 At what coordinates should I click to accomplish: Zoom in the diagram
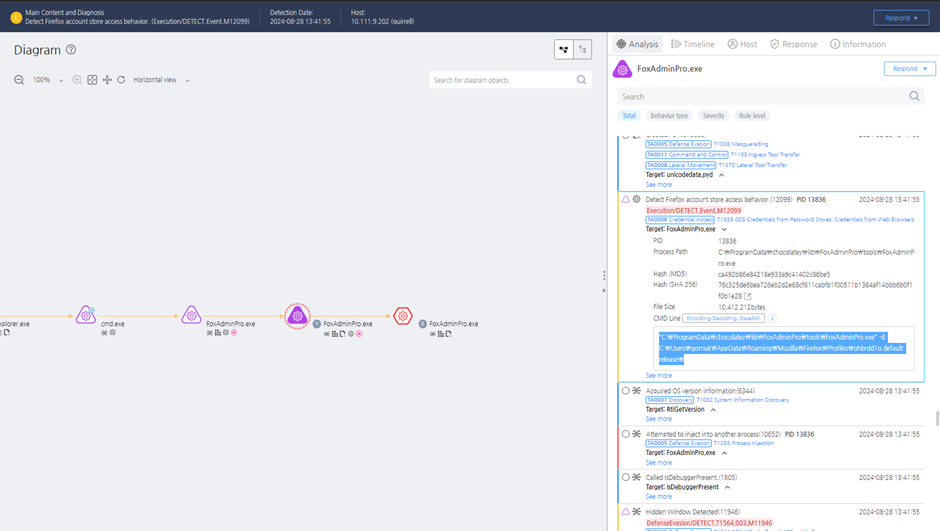[x=77, y=80]
